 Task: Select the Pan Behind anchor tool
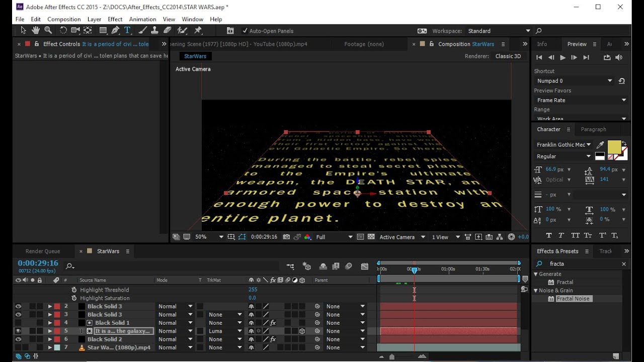pyautogui.click(x=88, y=31)
